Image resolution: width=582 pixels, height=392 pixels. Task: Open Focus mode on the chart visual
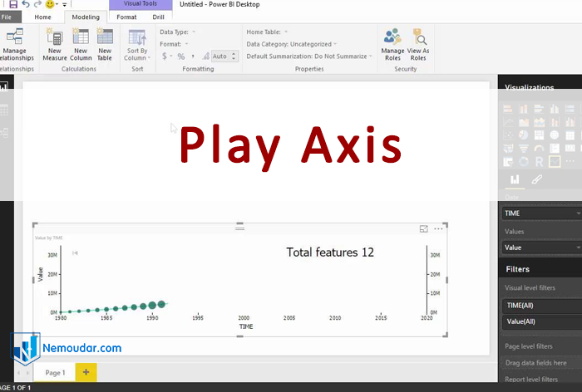pos(424,228)
